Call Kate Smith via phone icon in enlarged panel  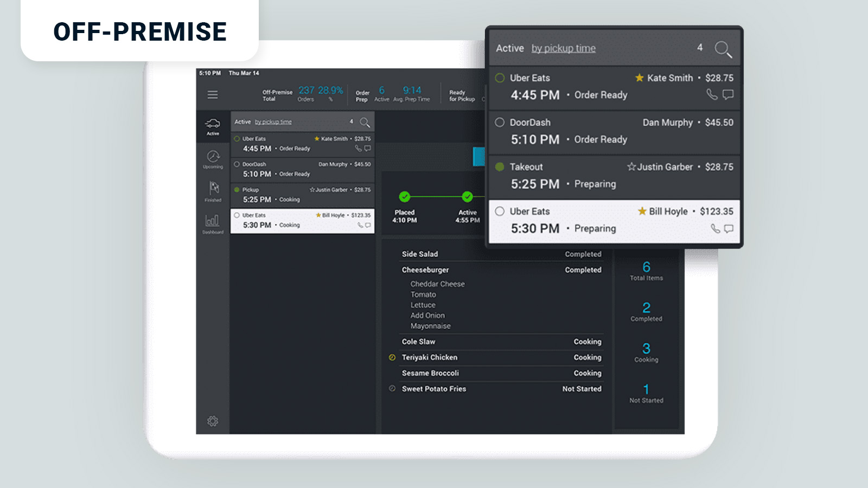[x=712, y=94]
